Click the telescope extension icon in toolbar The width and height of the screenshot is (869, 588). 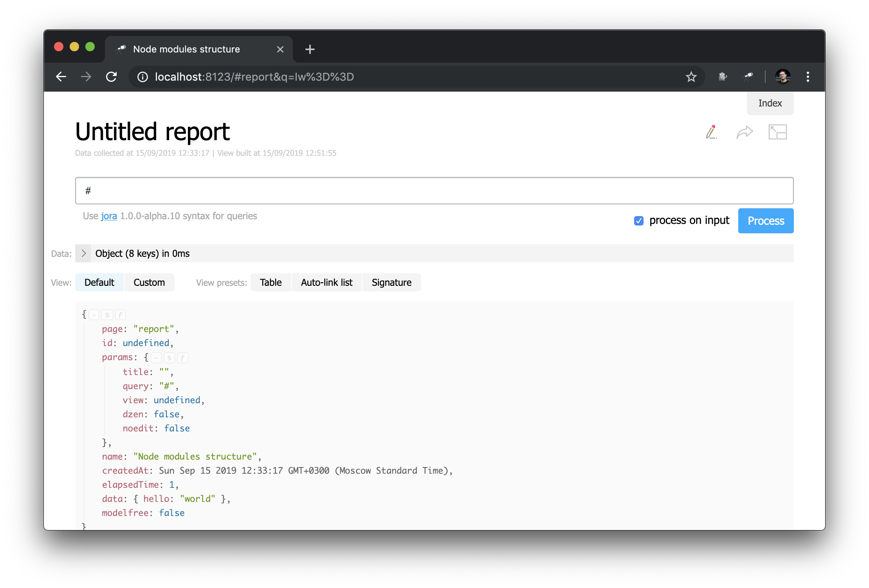pos(748,77)
